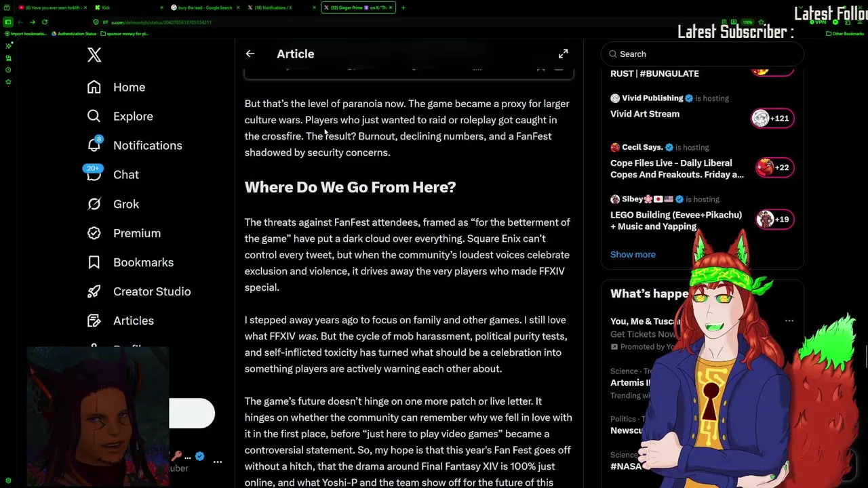Switch to forklift YouTube tab
The width and height of the screenshot is (868, 488).
[x=53, y=7]
